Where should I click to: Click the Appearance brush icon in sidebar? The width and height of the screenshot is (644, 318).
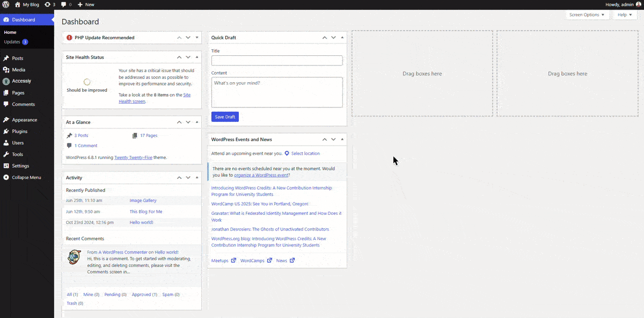[6, 120]
